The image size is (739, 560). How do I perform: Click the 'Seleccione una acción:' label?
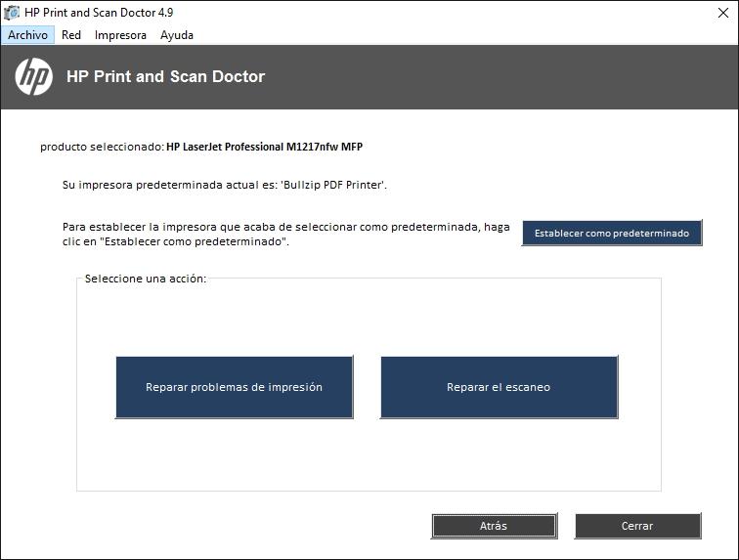coord(146,279)
